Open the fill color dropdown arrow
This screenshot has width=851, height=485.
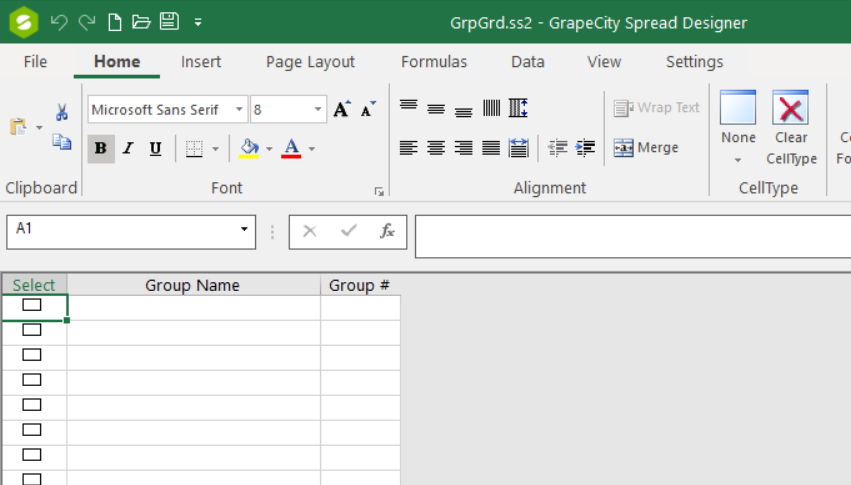pos(269,149)
